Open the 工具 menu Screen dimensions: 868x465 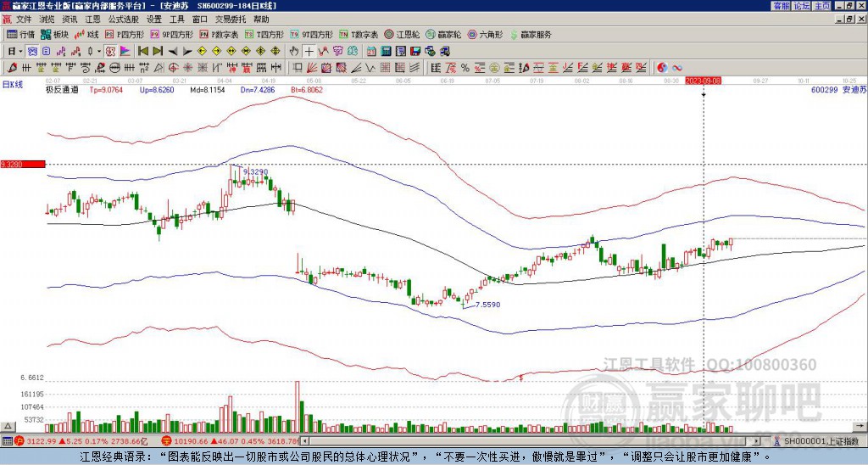[177, 20]
